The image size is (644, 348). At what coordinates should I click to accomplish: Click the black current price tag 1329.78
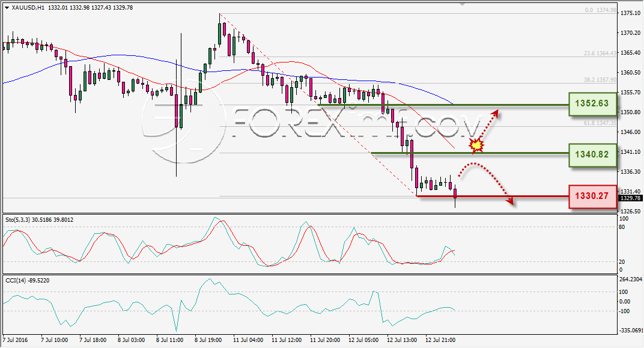[630, 198]
